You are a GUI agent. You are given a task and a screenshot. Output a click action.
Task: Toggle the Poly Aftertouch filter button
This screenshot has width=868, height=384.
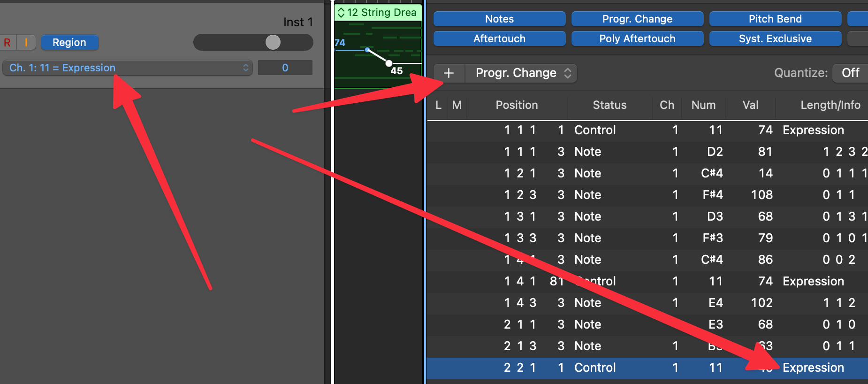637,38
